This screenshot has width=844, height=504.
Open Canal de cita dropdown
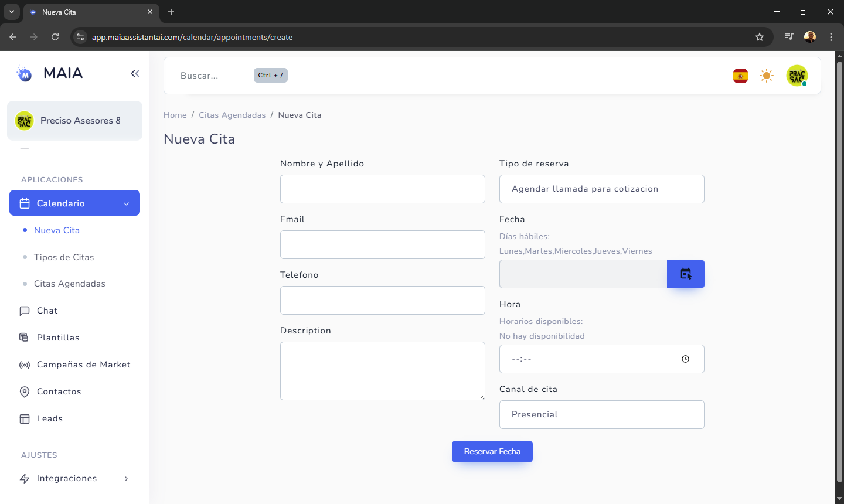click(x=601, y=414)
